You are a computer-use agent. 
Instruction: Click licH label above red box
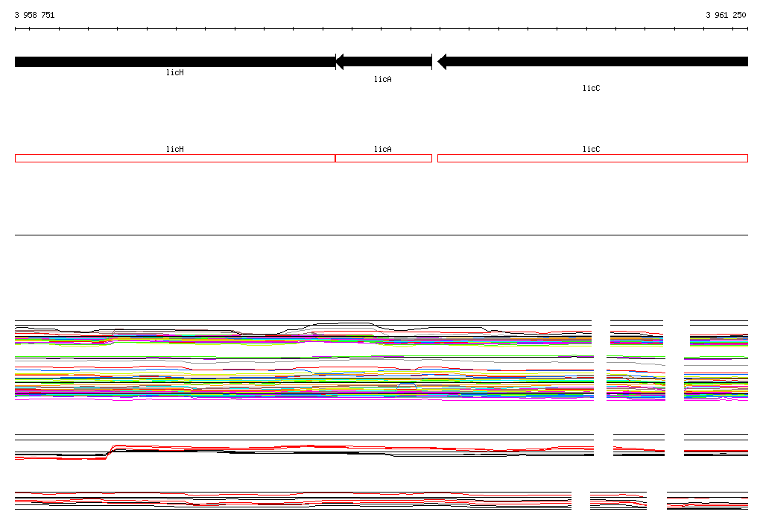[175, 149]
